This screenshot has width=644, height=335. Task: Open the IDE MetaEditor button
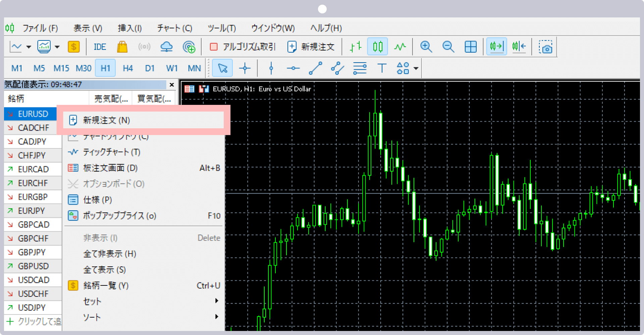100,47
